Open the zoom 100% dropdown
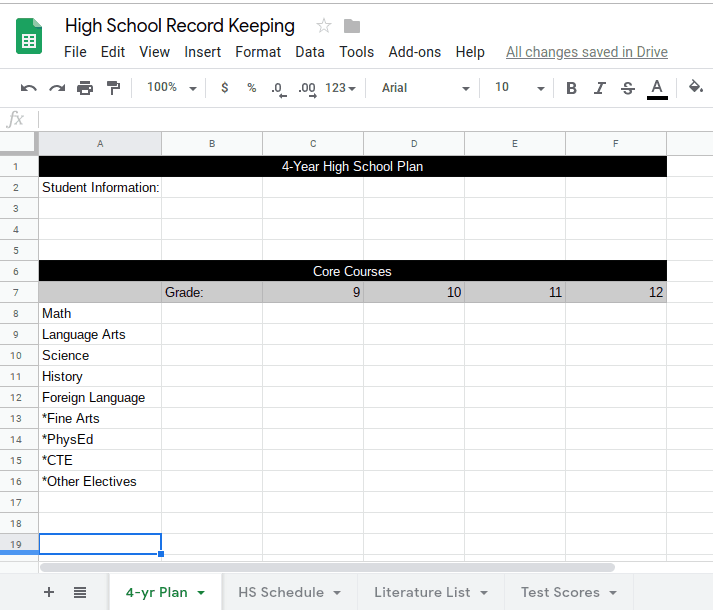 click(x=171, y=88)
